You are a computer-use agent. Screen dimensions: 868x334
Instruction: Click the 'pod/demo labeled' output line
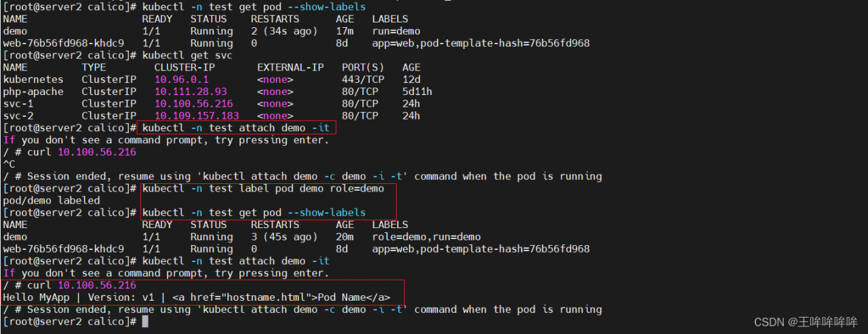[52, 201]
